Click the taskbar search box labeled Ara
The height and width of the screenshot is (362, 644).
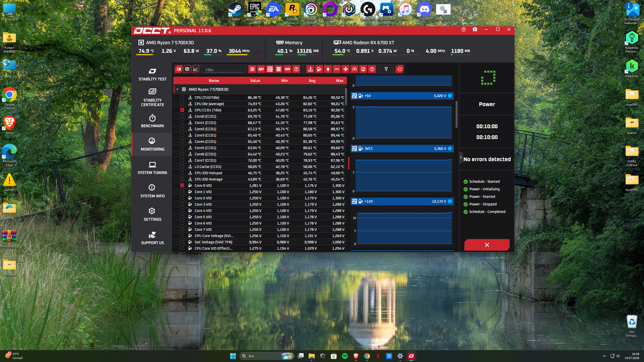267,356
